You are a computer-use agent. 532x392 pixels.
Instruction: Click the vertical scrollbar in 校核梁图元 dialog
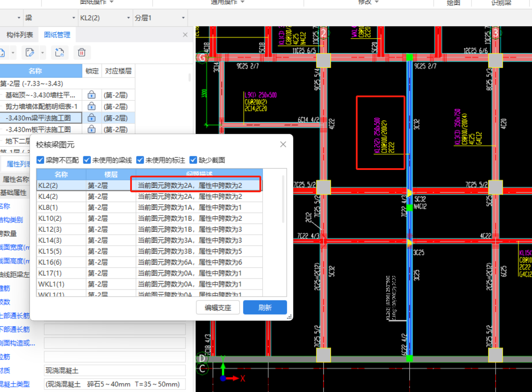pos(283,199)
